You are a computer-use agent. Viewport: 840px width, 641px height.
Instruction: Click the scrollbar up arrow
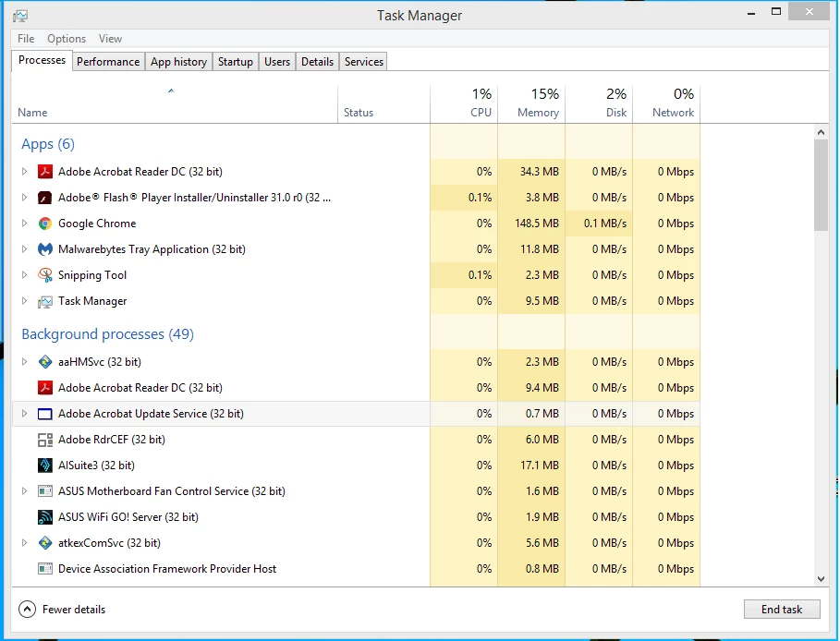click(821, 132)
